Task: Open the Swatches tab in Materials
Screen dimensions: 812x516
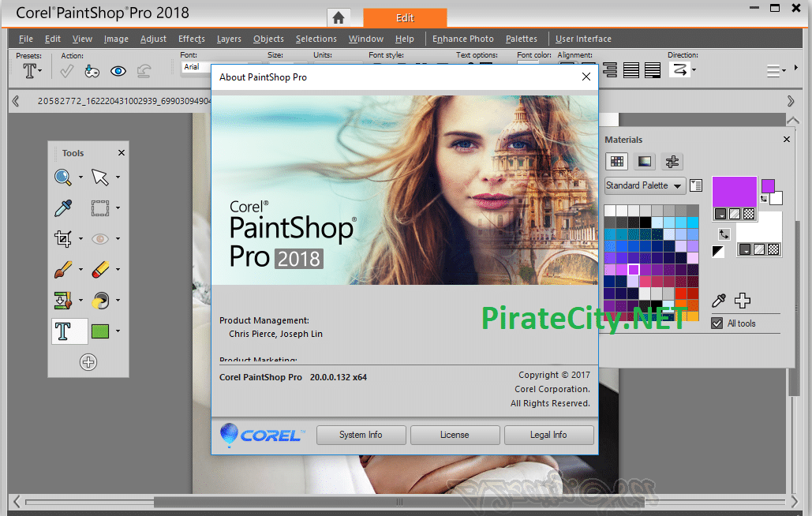Action: coord(617,162)
